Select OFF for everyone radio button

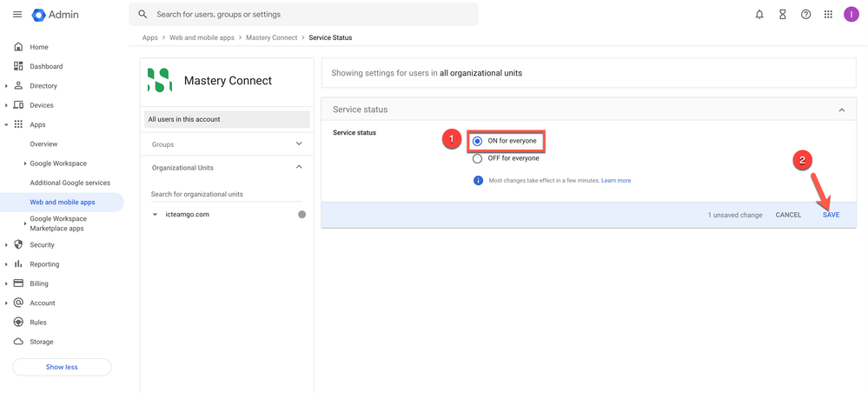[477, 159]
